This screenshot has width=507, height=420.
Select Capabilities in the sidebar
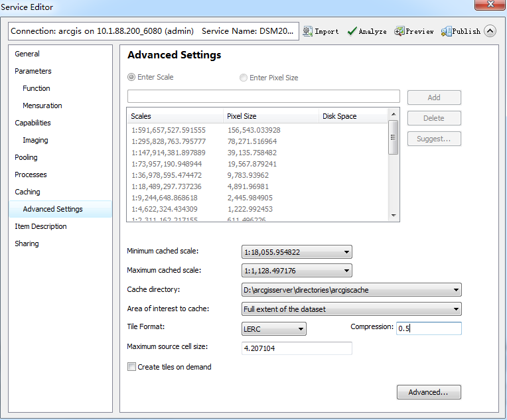[33, 123]
